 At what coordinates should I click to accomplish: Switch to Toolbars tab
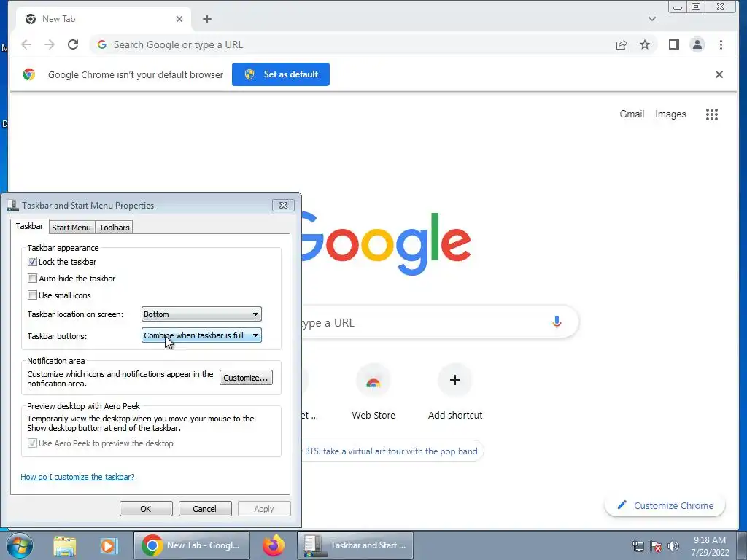tap(115, 227)
